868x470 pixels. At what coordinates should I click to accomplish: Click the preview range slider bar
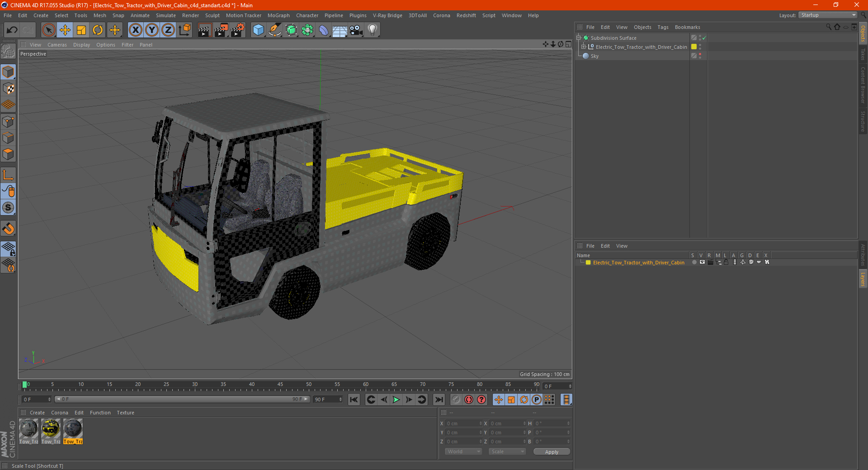tap(182, 399)
